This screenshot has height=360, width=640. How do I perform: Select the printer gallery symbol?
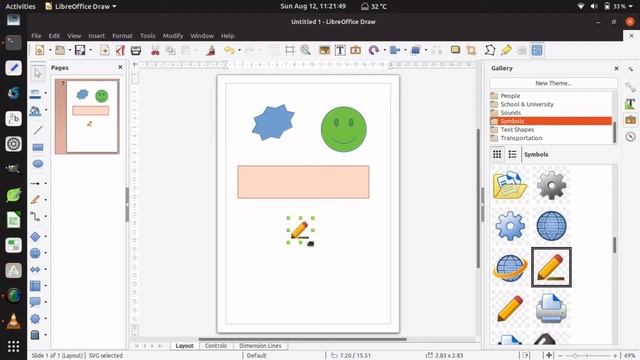[551, 308]
